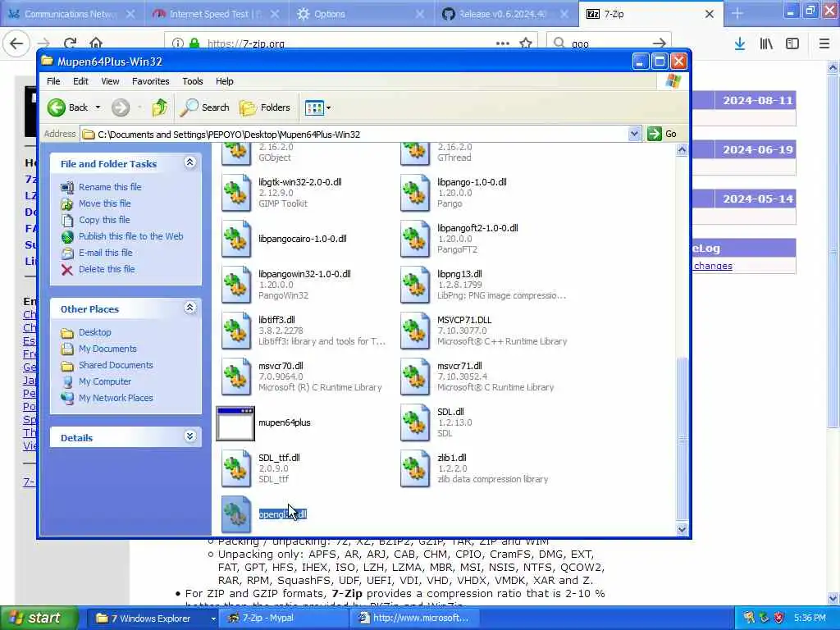Toggle browser sidebar icon
This screenshot has height=630, width=840.
point(792,43)
